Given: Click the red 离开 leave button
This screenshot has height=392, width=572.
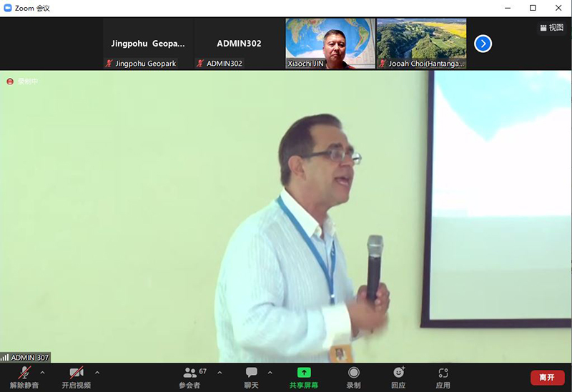Looking at the screenshot, I should (547, 377).
